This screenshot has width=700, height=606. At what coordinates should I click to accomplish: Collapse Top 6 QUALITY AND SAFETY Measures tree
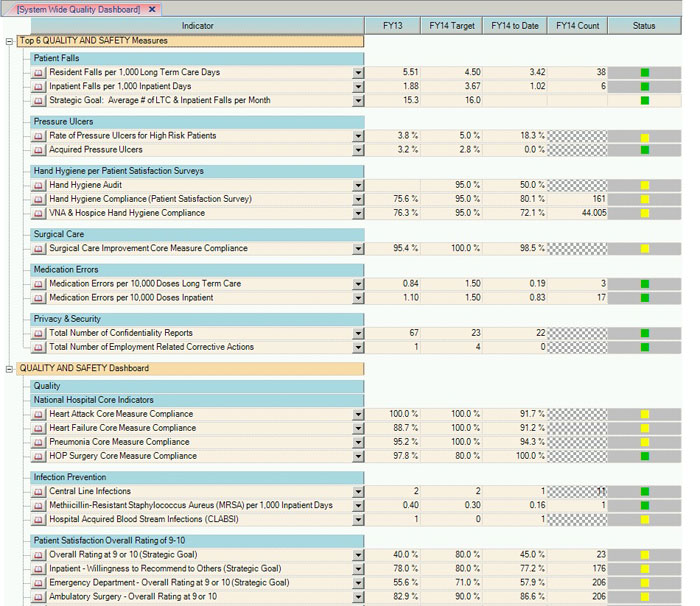(x=9, y=42)
